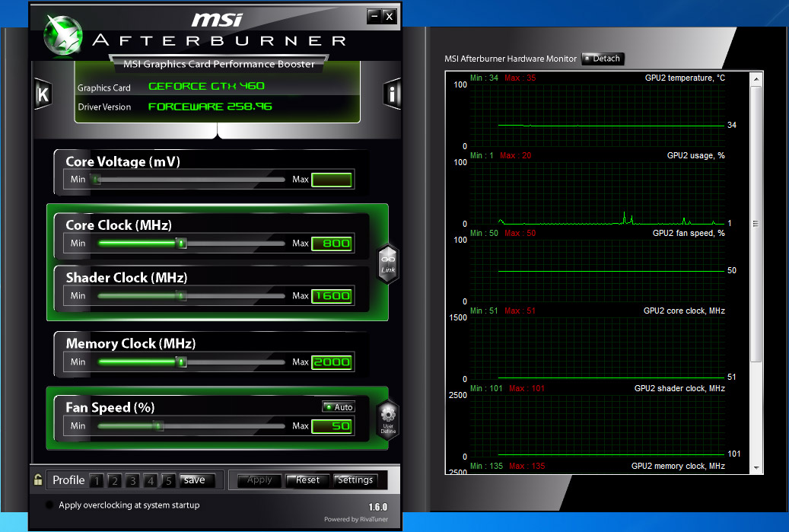Open the Settings button

pos(355,480)
